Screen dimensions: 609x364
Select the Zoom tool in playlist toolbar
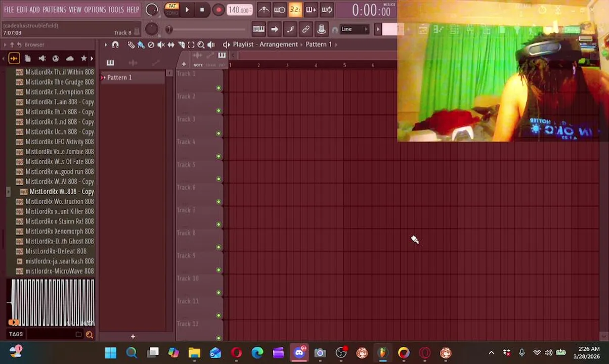[x=201, y=44]
